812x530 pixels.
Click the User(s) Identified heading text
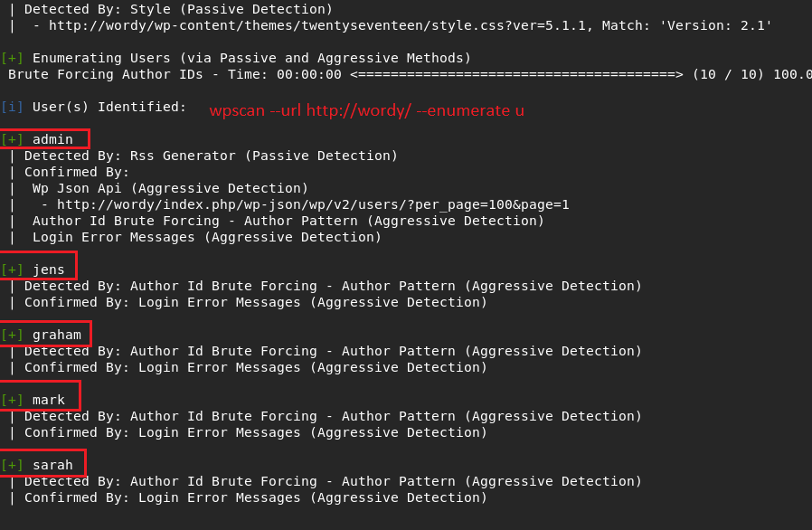click(x=109, y=107)
